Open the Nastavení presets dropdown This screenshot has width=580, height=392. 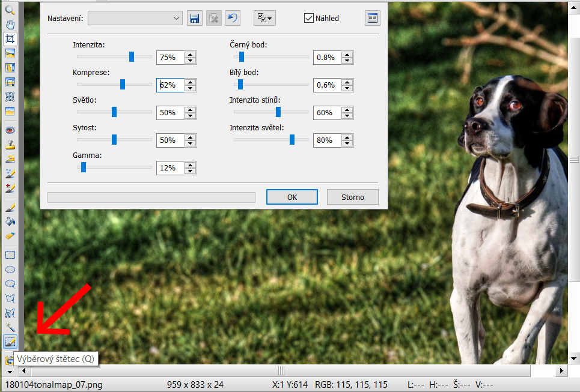tap(135, 18)
